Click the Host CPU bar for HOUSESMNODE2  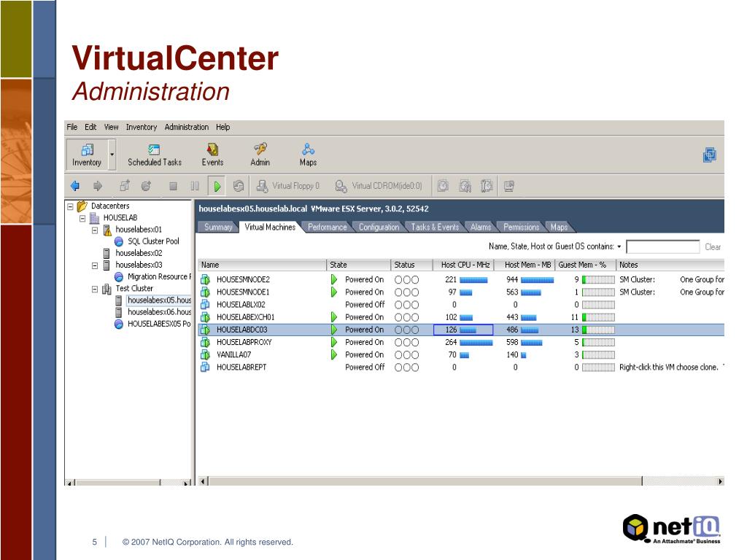(473, 280)
